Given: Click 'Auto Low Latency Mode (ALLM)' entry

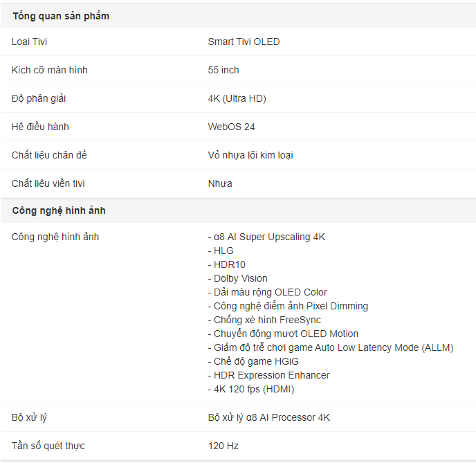Looking at the screenshot, I should click(x=331, y=347).
